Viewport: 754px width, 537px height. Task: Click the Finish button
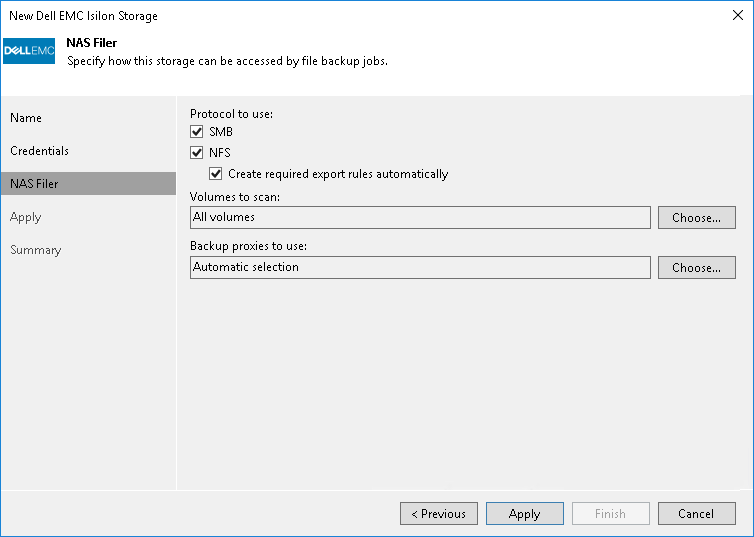610,514
